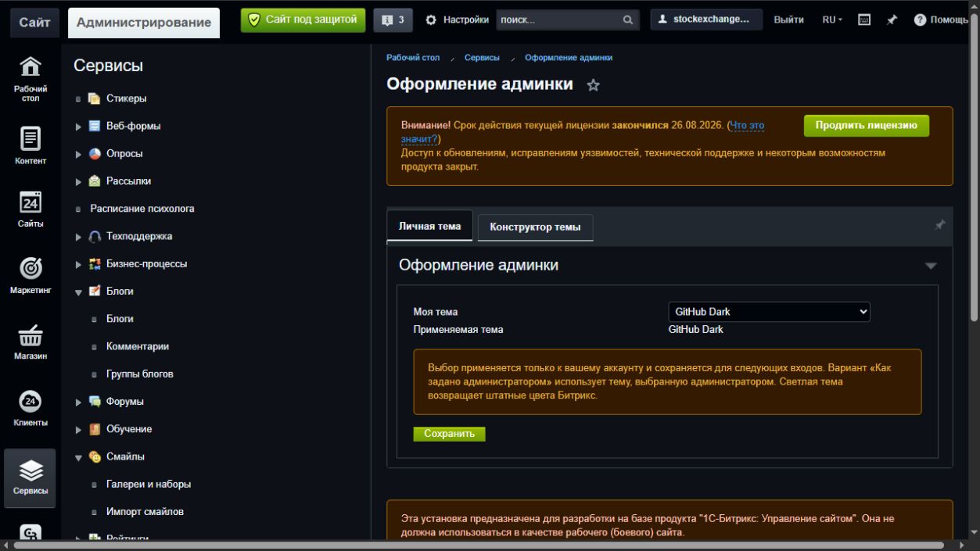Open Помощь help link
Image resolution: width=980 pixels, height=551 pixels.
(941, 20)
